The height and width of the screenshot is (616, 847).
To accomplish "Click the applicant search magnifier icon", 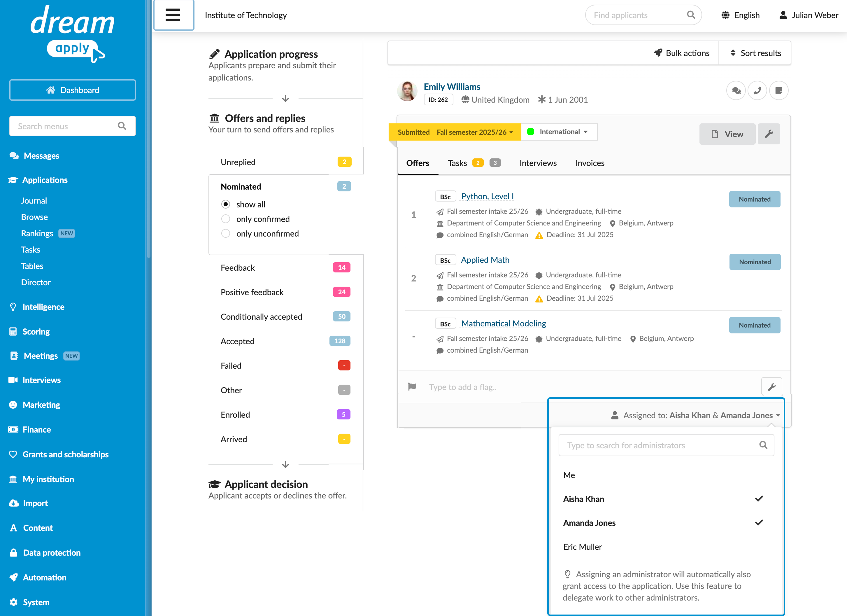I will pos(691,15).
